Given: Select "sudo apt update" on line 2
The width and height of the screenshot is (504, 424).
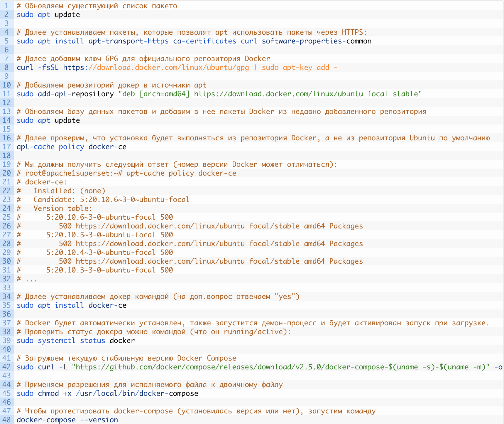Looking at the screenshot, I should (48, 15).
